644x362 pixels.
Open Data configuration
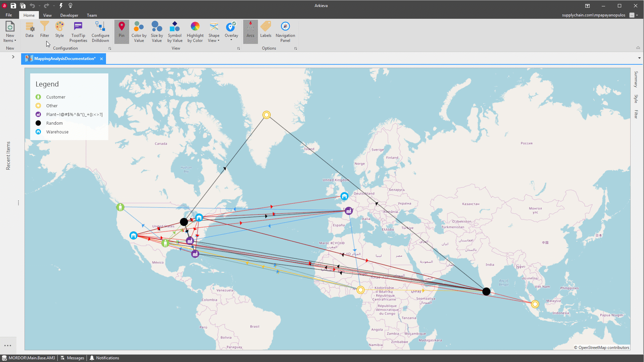tap(30, 29)
